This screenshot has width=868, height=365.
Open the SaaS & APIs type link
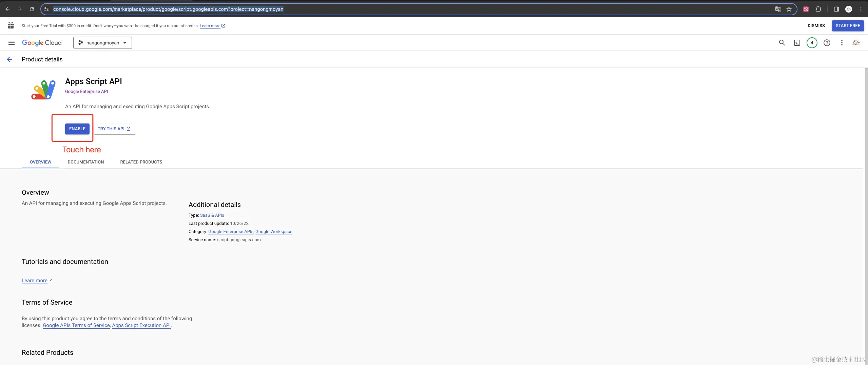click(x=212, y=215)
